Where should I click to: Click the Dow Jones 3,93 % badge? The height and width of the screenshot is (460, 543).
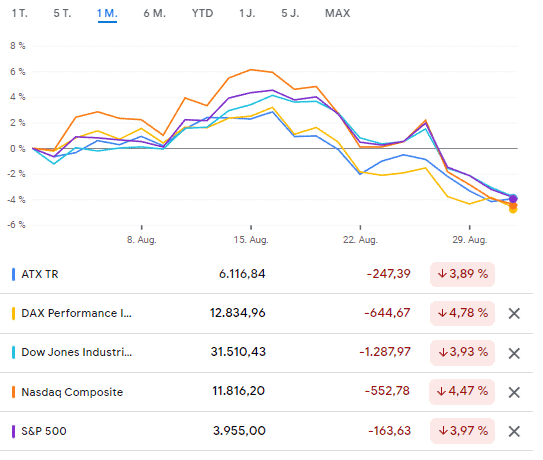tap(462, 353)
